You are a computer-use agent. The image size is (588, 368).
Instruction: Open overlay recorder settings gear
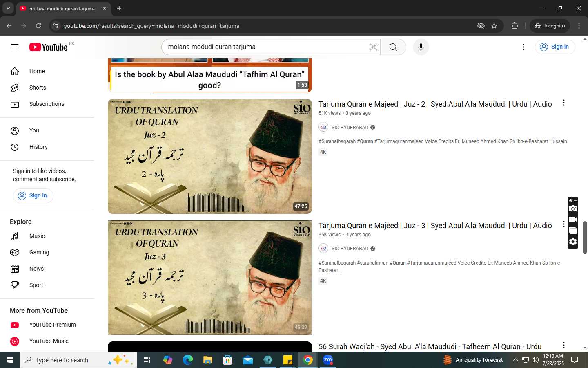click(573, 242)
